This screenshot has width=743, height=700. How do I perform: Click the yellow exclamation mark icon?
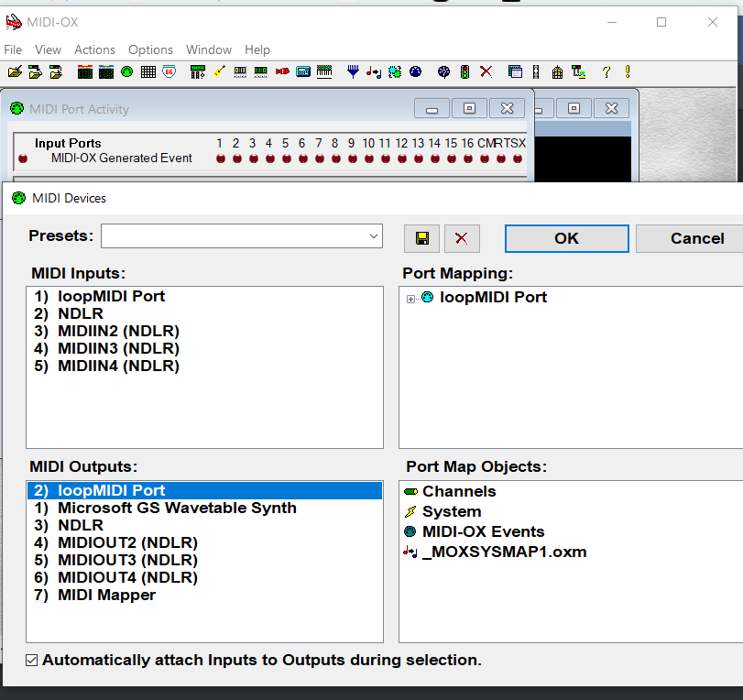click(628, 72)
